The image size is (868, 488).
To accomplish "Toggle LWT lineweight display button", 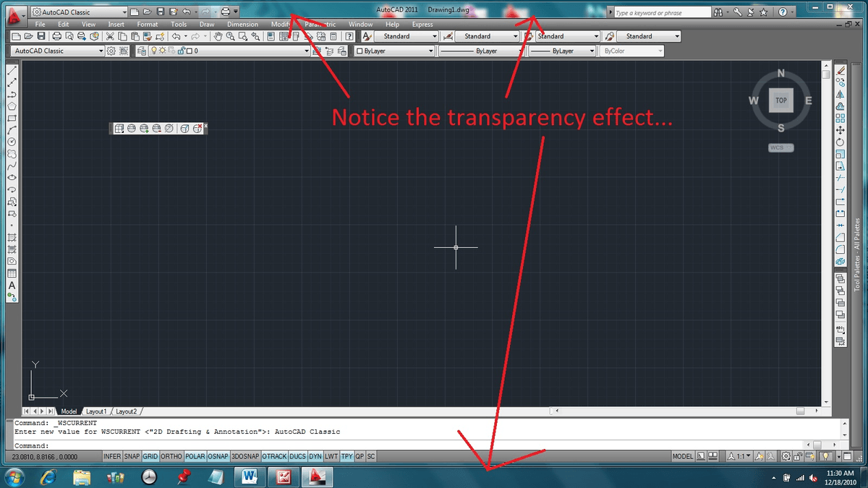I will (331, 457).
